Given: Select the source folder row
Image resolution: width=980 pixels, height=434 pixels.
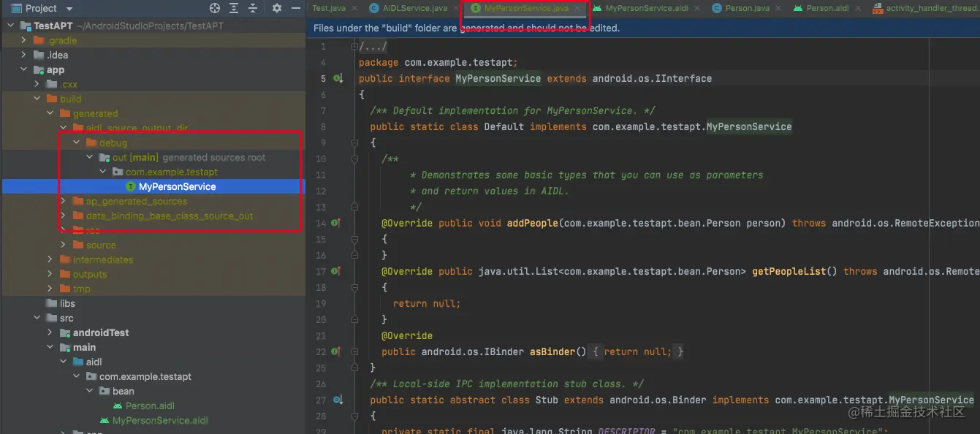Looking at the screenshot, I should 153,245.
